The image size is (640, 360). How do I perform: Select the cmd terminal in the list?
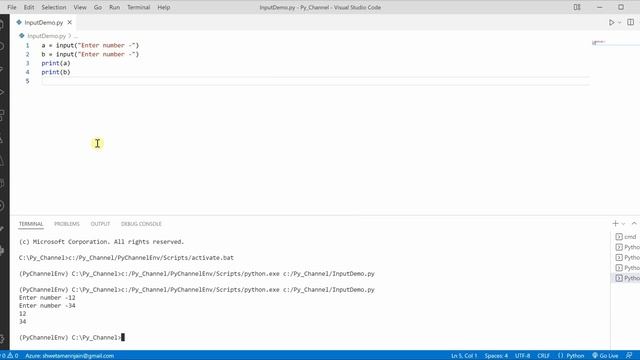[627, 237]
